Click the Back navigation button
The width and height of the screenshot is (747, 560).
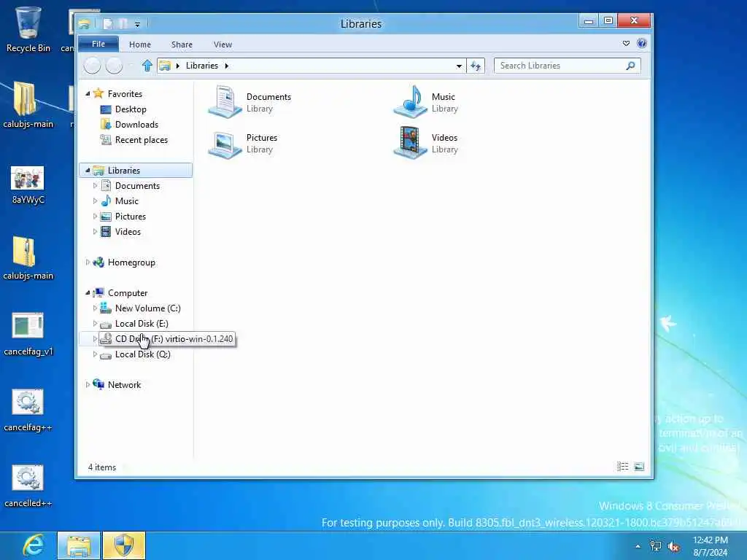pos(93,66)
